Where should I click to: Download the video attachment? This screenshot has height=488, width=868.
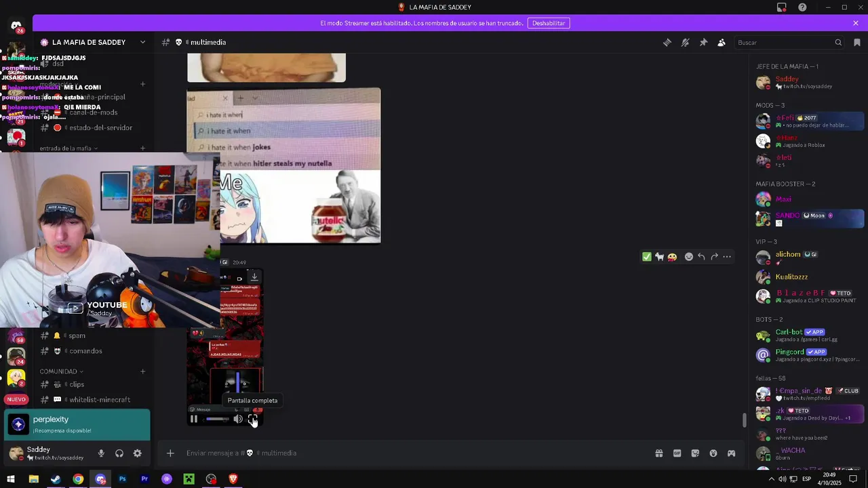coord(254,277)
